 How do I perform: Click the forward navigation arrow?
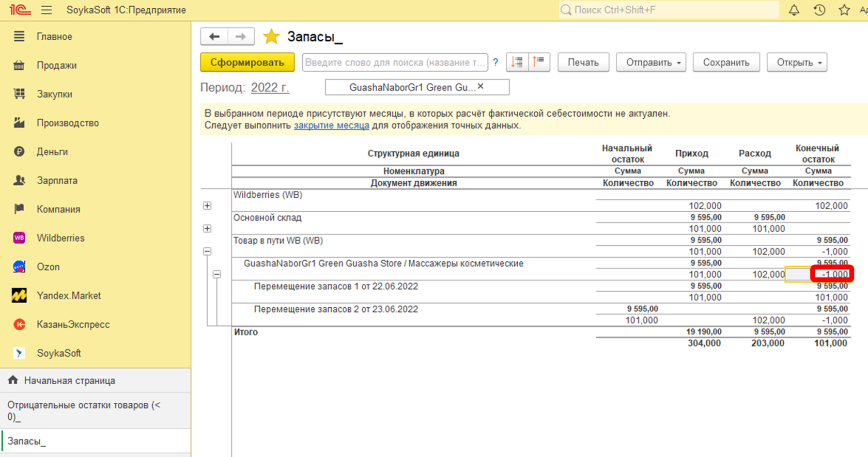[240, 37]
